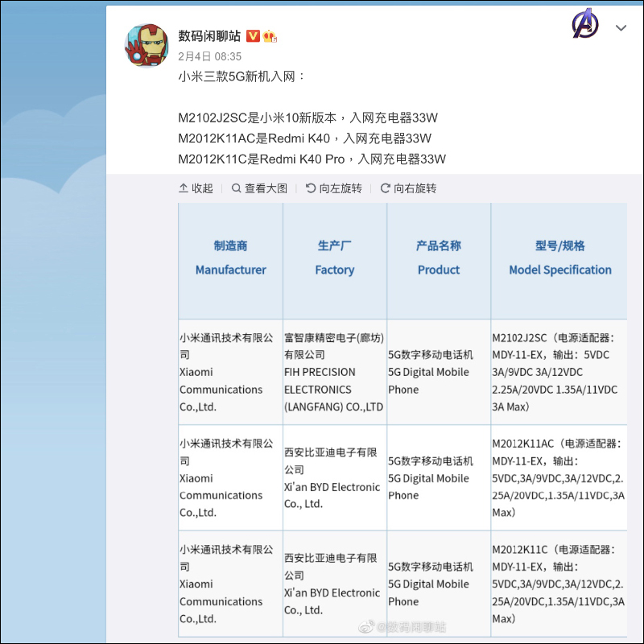Click the crown membership badge icon

pos(270,36)
